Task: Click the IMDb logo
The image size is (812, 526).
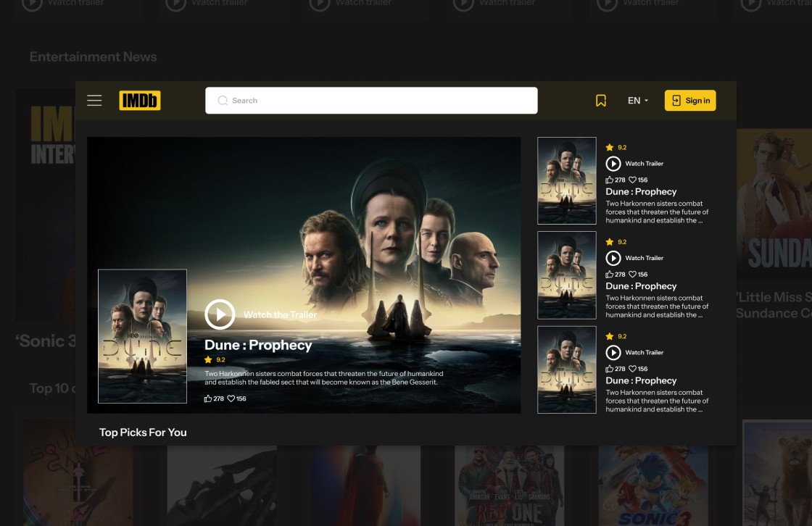Action: (x=140, y=101)
